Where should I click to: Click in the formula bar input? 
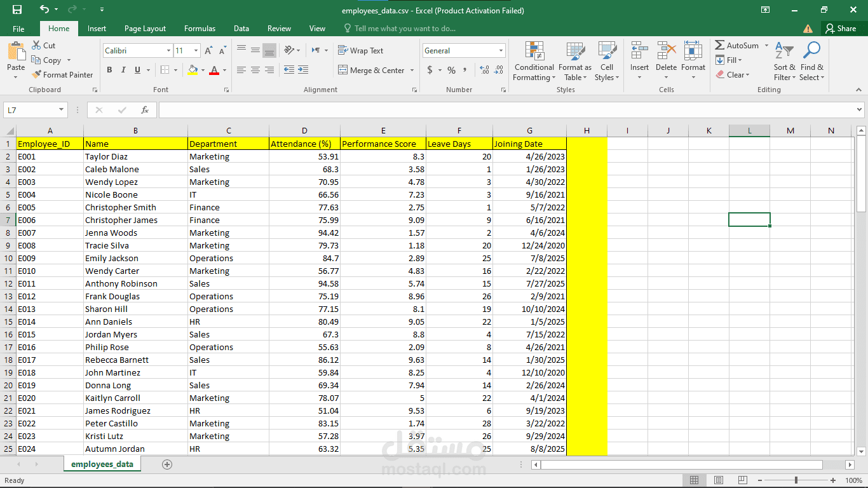pyautogui.click(x=506, y=110)
